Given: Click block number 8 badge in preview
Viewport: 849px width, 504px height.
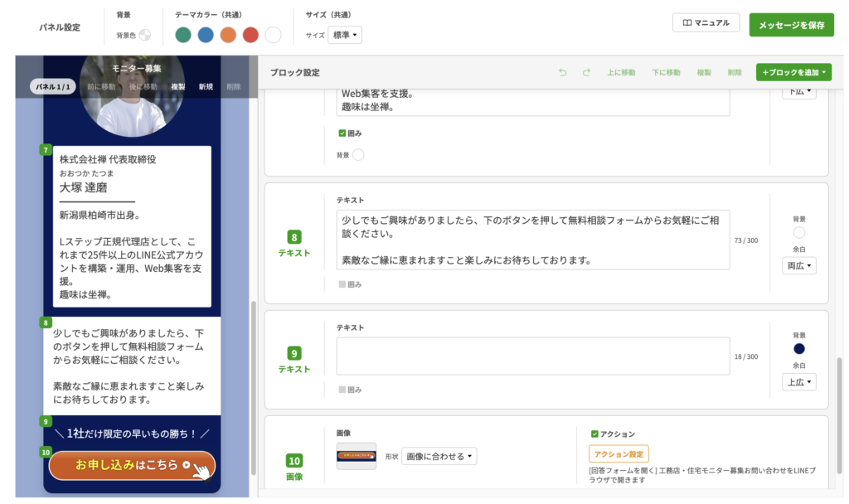Looking at the screenshot, I should coord(46,322).
